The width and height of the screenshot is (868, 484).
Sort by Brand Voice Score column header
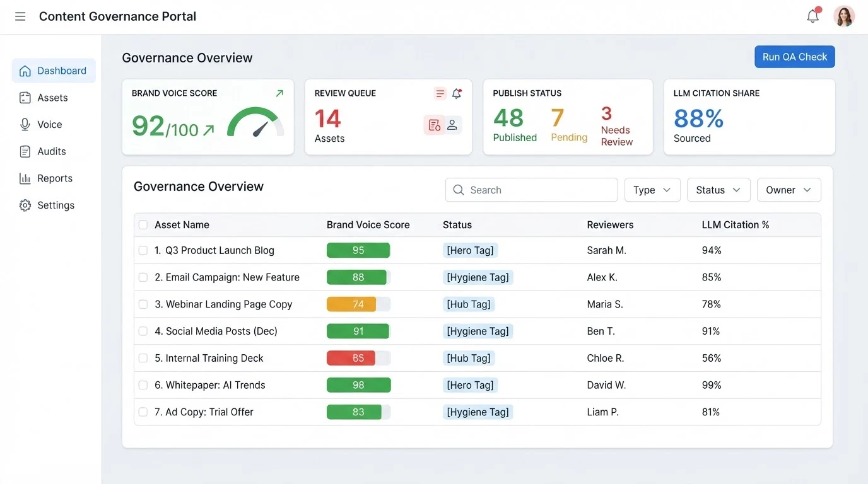(x=368, y=225)
